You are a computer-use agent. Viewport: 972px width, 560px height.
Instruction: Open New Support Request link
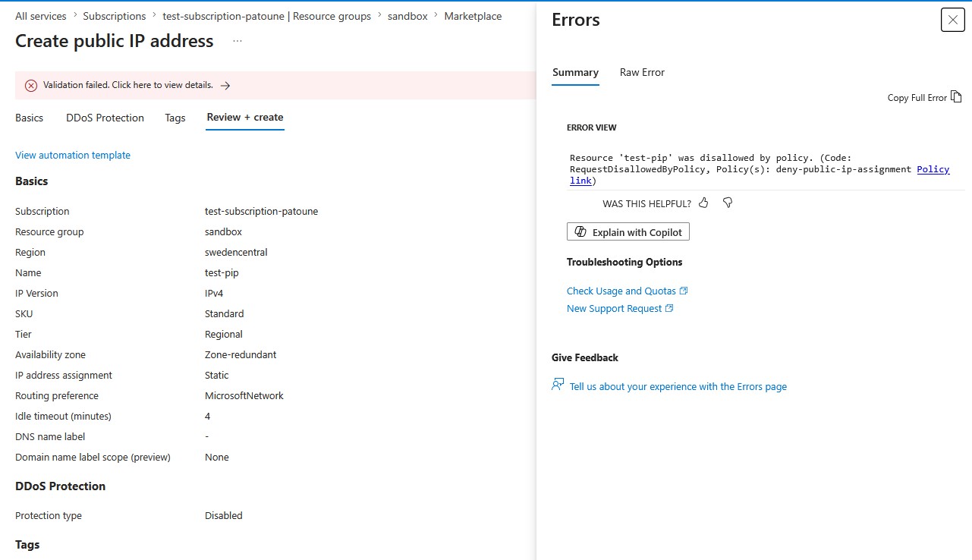tap(614, 308)
